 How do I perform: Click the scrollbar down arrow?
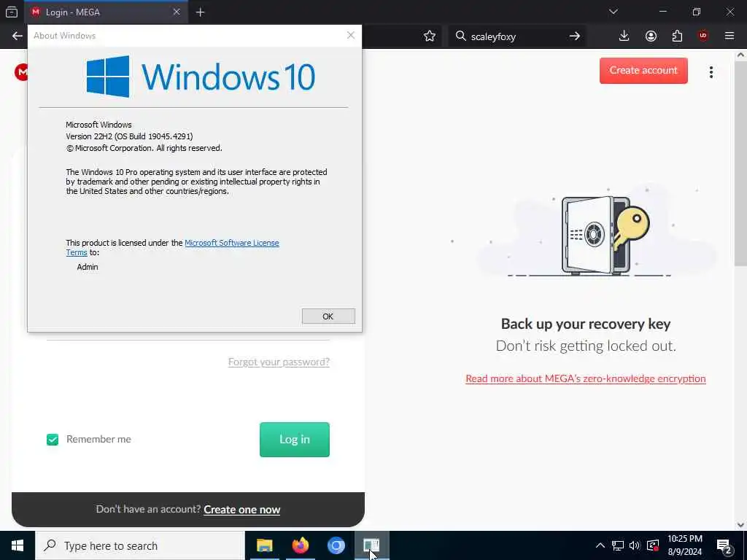click(x=741, y=525)
